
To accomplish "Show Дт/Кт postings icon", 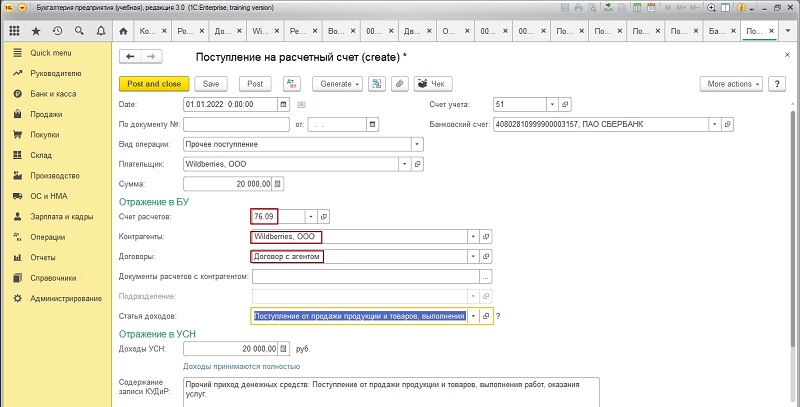I will tap(291, 84).
